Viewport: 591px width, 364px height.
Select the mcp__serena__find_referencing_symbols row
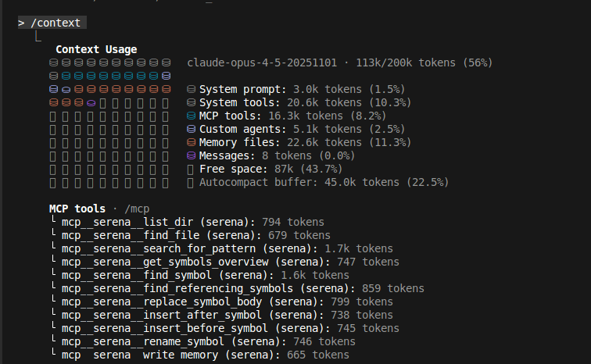(x=237, y=288)
